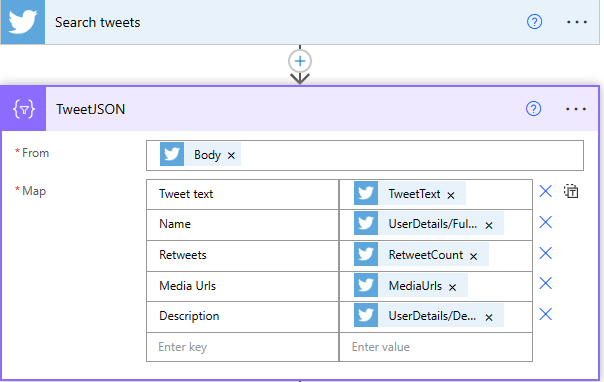Click the Twitter bird icon on Search tweets
Image resolution: width=604 pixels, height=382 pixels.
click(x=23, y=22)
